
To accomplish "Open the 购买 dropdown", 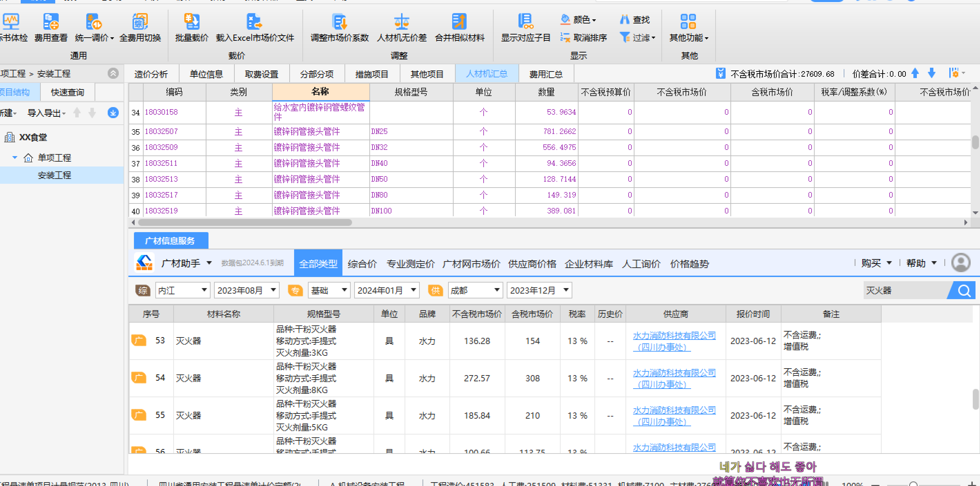I will (876, 263).
